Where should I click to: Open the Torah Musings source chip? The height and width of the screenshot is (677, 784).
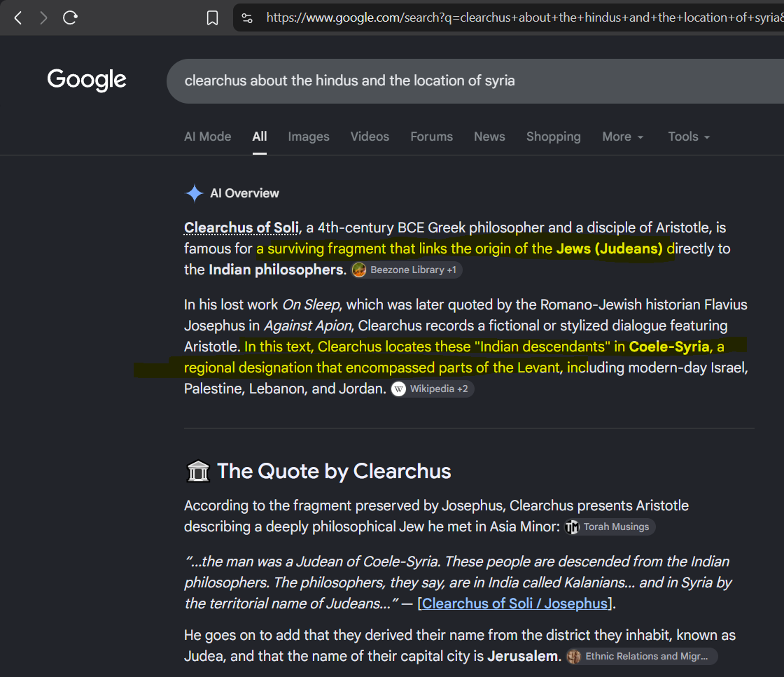tap(610, 526)
